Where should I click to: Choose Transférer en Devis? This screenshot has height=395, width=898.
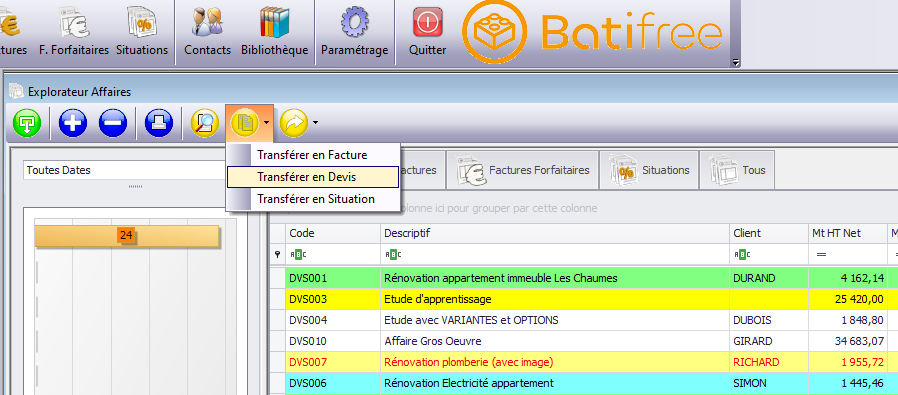(312, 177)
